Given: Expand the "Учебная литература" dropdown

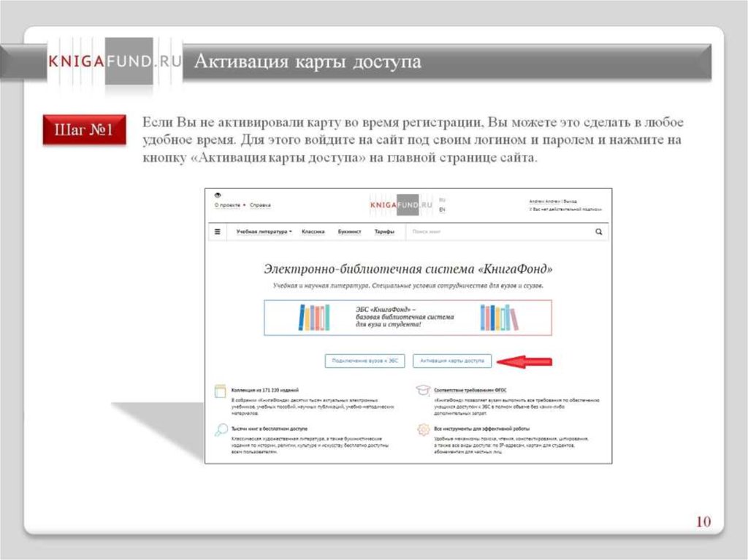Looking at the screenshot, I should (x=264, y=232).
